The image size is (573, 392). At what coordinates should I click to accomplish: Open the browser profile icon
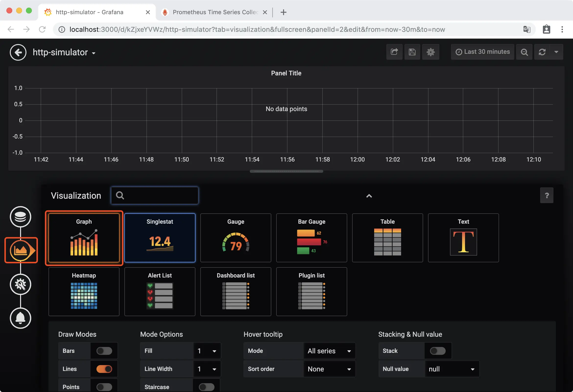tap(546, 30)
